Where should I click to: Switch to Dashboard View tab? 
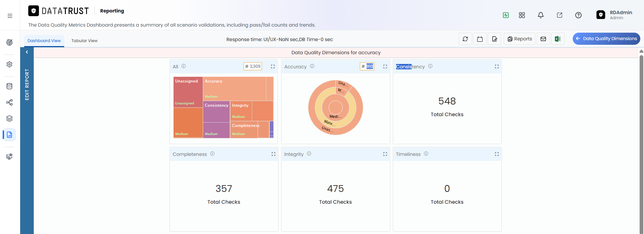(x=44, y=41)
